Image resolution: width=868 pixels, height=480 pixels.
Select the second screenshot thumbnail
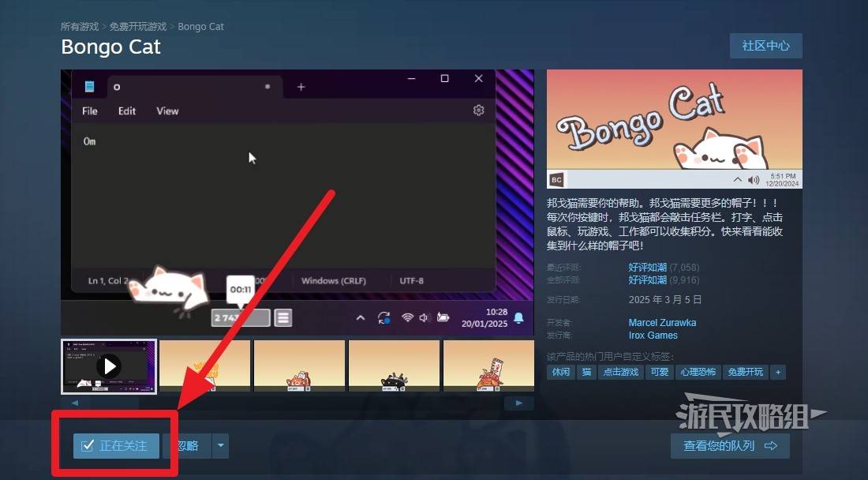(204, 366)
